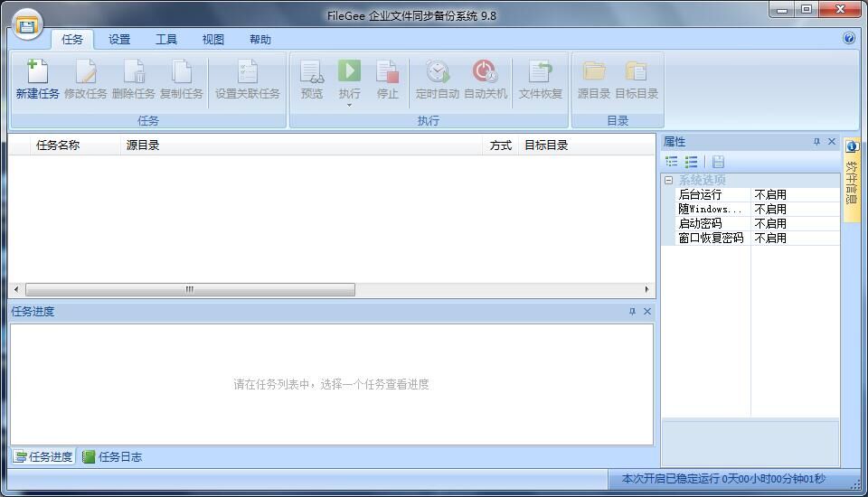Screen dimensions: 868x497
Task: Open the 目标目录 folder icon
Action: click(x=636, y=71)
